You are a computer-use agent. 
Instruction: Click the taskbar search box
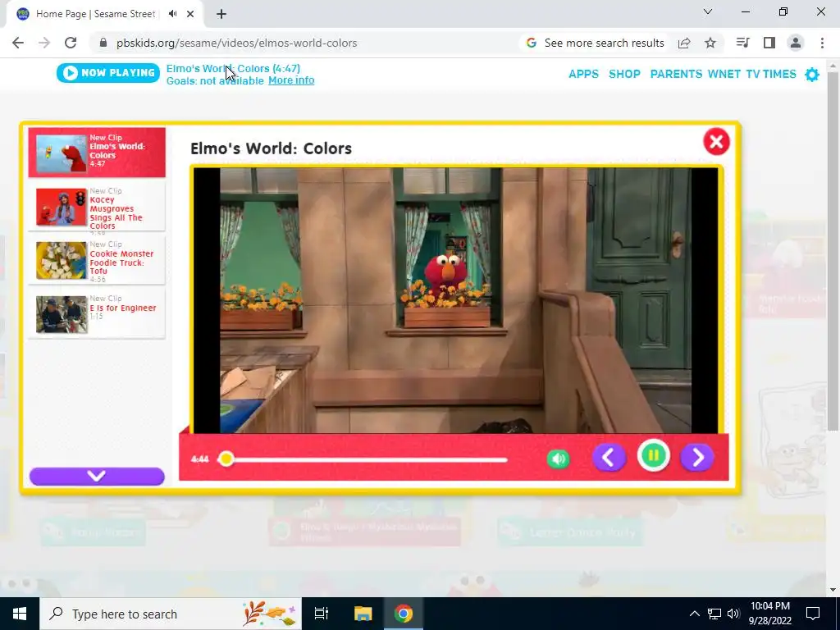(x=171, y=614)
